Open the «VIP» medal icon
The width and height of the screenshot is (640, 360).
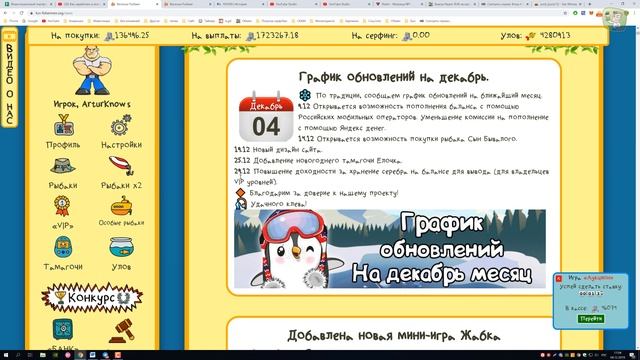click(x=62, y=206)
